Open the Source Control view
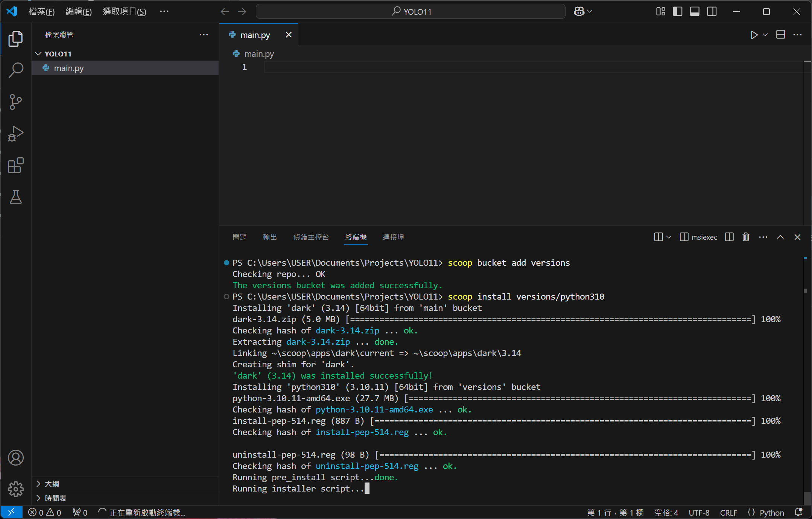This screenshot has width=812, height=519. [15, 102]
